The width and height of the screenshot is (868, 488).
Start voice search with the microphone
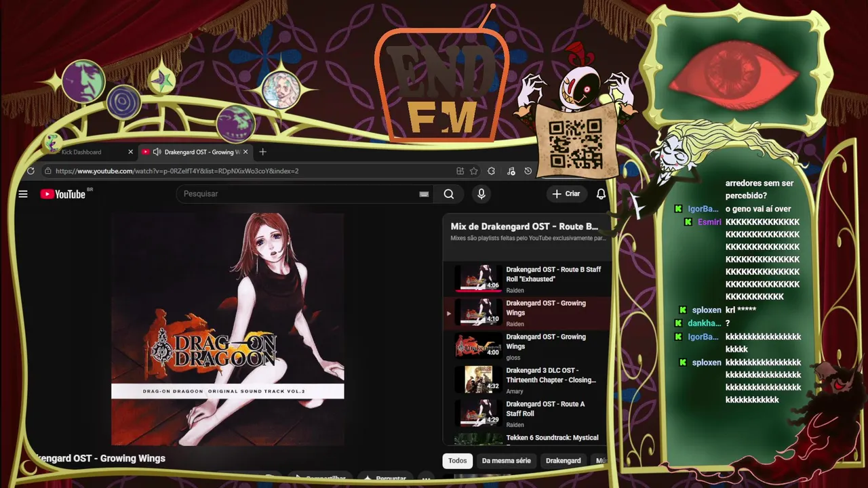[481, 194]
